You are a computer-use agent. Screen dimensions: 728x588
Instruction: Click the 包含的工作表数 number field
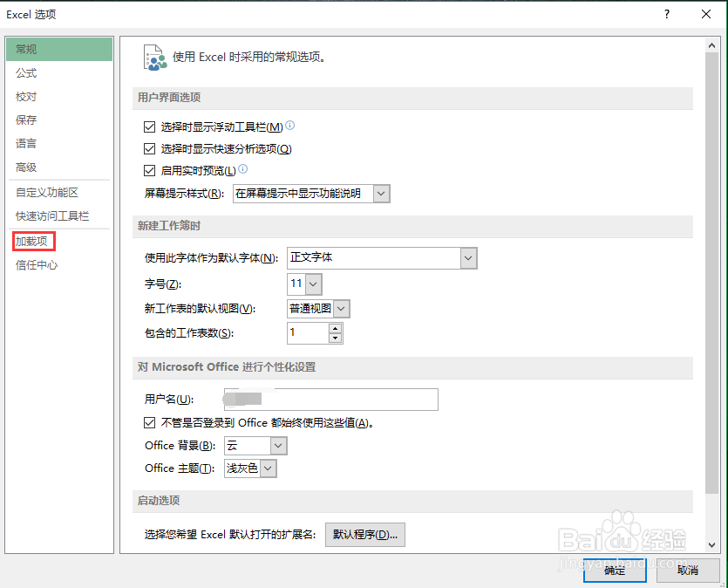(309, 333)
